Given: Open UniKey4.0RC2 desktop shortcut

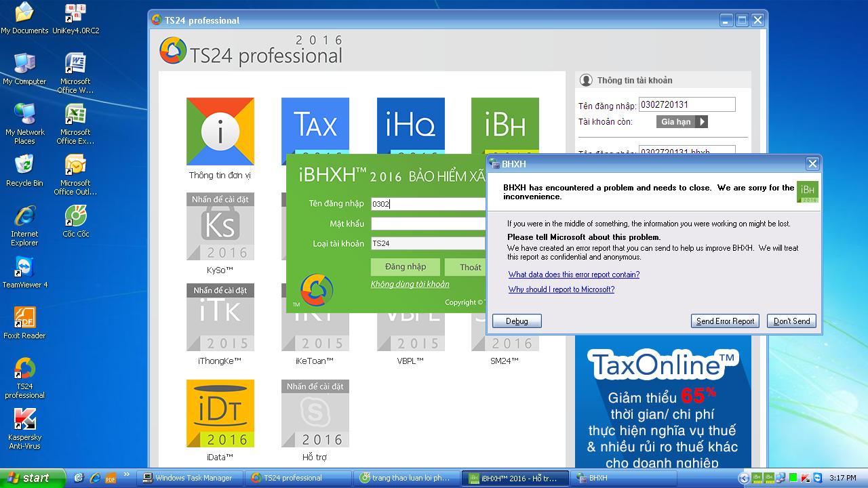Looking at the screenshot, I should point(75,18).
